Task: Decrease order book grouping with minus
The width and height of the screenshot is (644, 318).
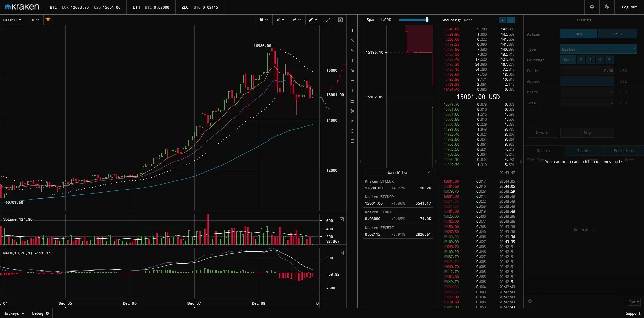Action: (502, 20)
